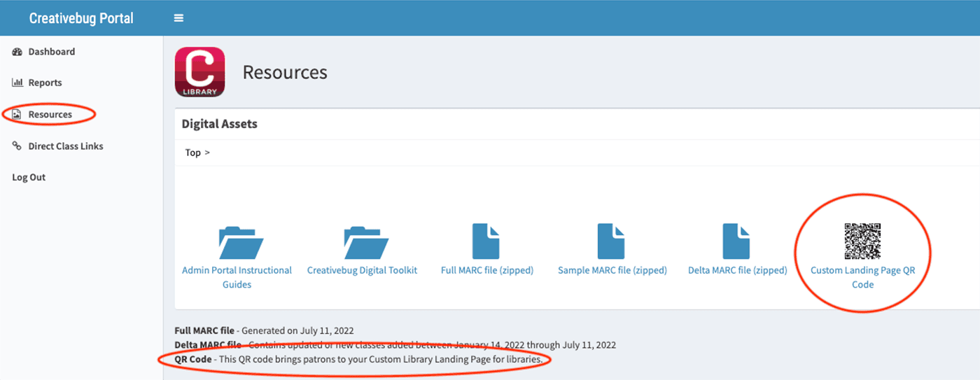The width and height of the screenshot is (980, 380).
Task: Click the Top breadcrumb
Action: [193, 153]
